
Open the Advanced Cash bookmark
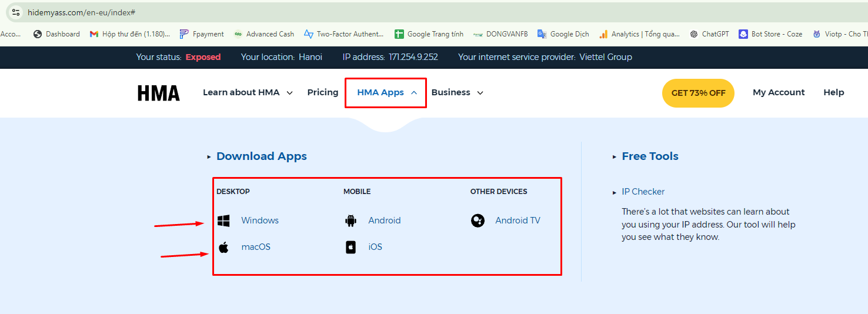click(x=264, y=34)
